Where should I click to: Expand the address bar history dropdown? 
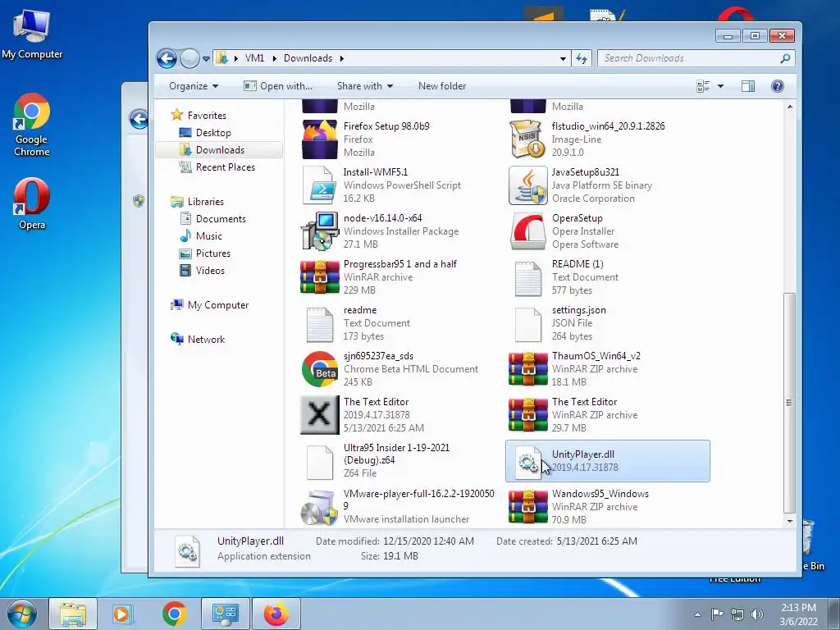[563, 58]
